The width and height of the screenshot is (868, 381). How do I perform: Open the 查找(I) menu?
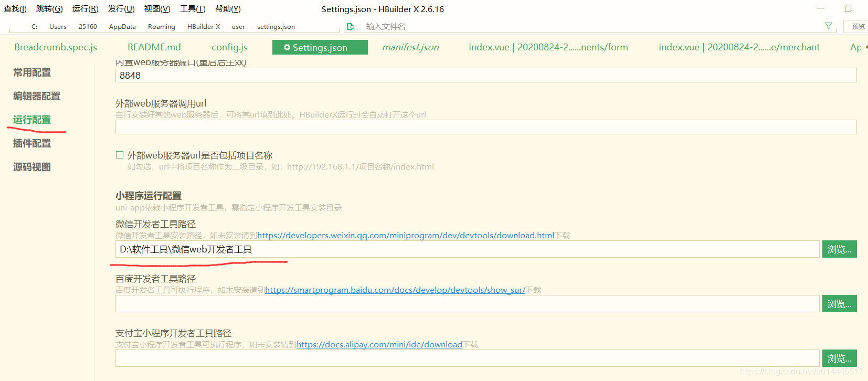[15, 9]
